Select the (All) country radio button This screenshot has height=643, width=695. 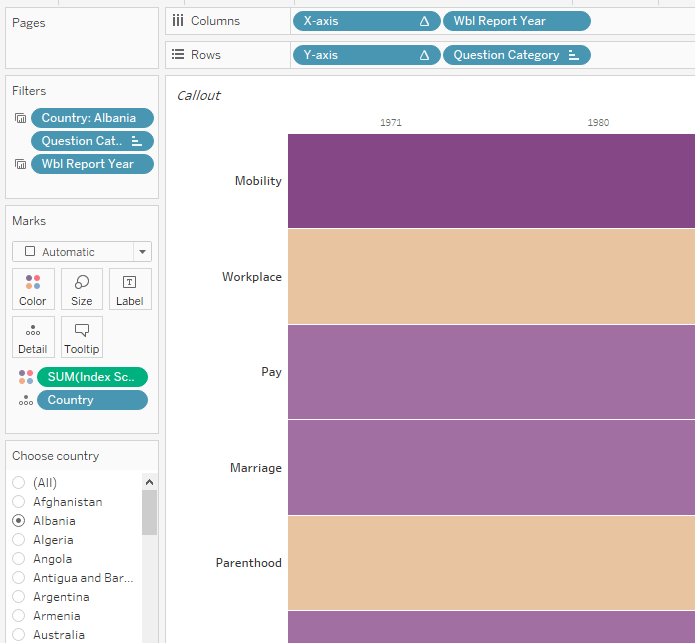click(19, 483)
